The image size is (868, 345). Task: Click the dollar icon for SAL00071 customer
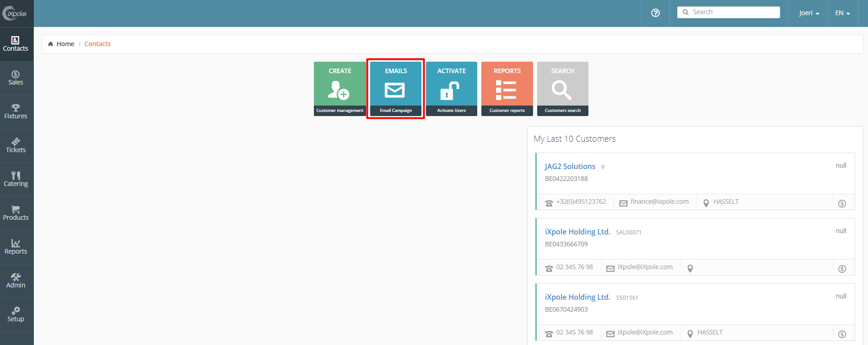click(x=842, y=269)
